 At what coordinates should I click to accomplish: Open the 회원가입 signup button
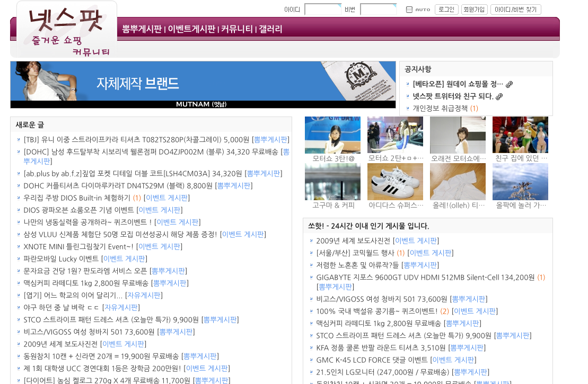(474, 10)
